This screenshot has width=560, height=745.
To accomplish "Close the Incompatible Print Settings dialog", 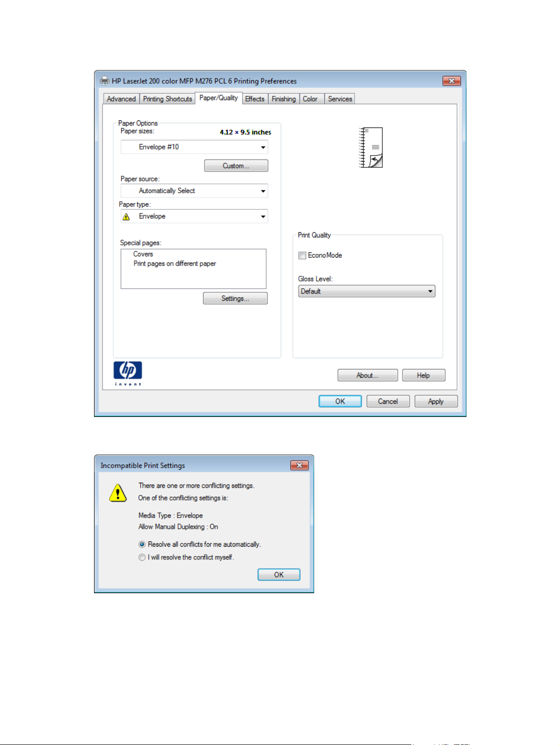I will point(299,465).
